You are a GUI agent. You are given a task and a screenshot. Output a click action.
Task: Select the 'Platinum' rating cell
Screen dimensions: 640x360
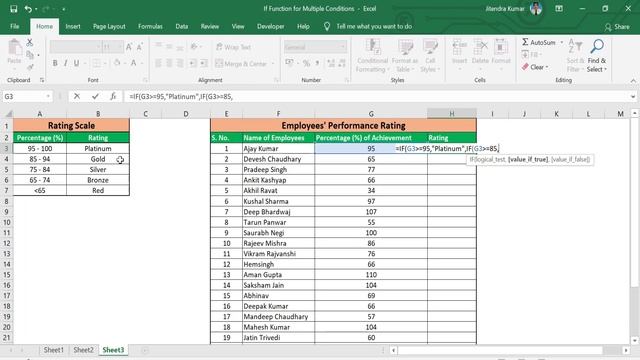98,149
